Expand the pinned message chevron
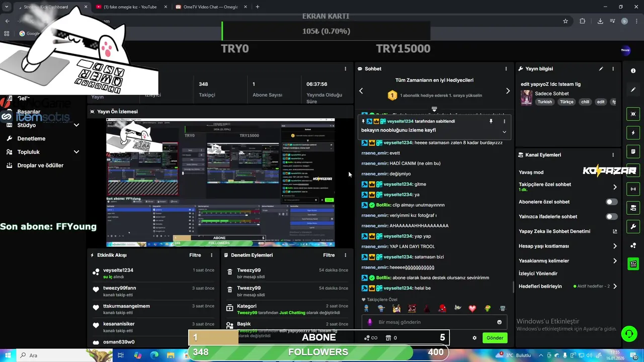644x362 pixels. (504, 132)
